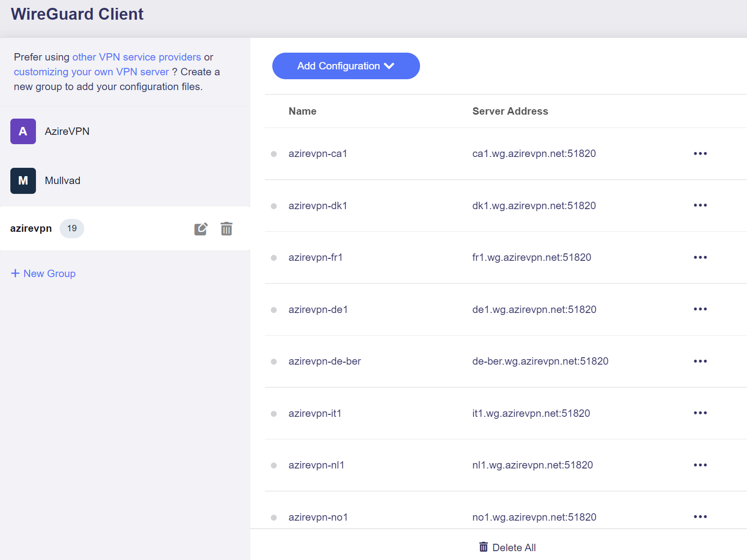Viewport: 747px width, 560px height.
Task: Select the azirevpn-dk1 configuration name
Action: 318,206
